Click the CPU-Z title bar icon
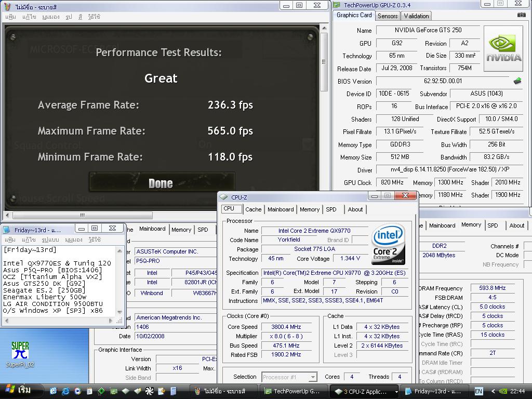Viewport: 532px width, 399px height. click(223, 197)
